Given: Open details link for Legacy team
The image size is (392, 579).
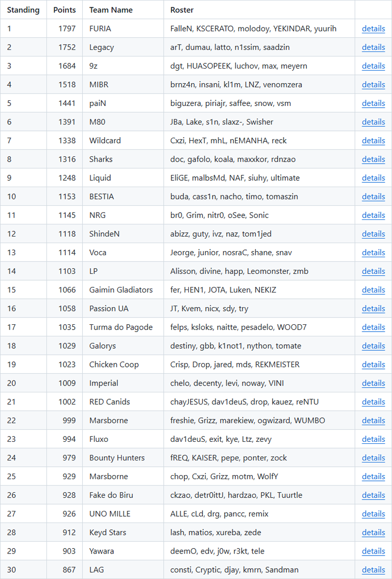Looking at the screenshot, I should pos(373,47).
